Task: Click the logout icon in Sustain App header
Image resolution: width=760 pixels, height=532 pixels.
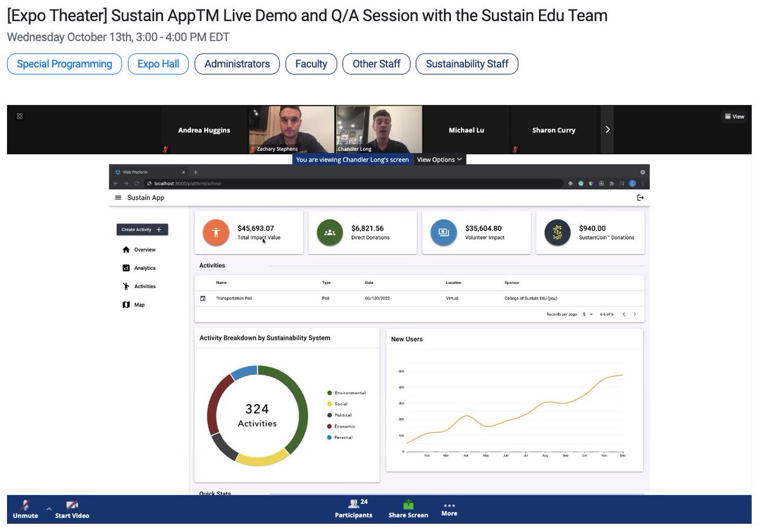Action: (640, 198)
